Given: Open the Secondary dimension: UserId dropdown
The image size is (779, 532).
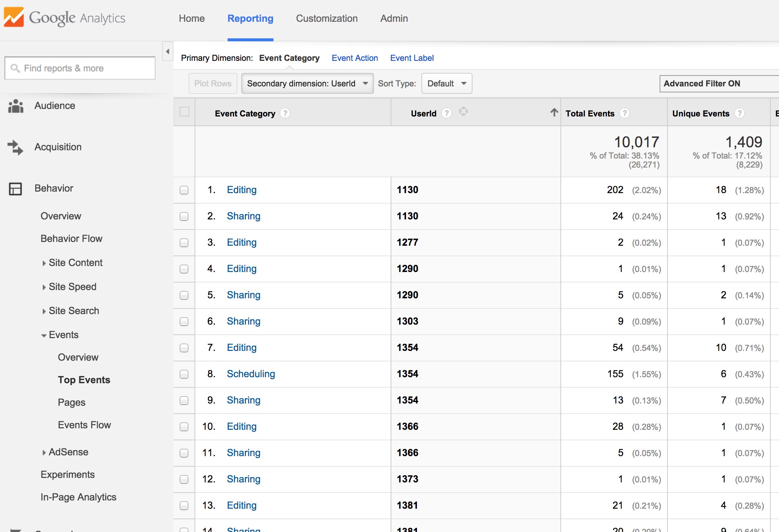Looking at the screenshot, I should point(307,83).
